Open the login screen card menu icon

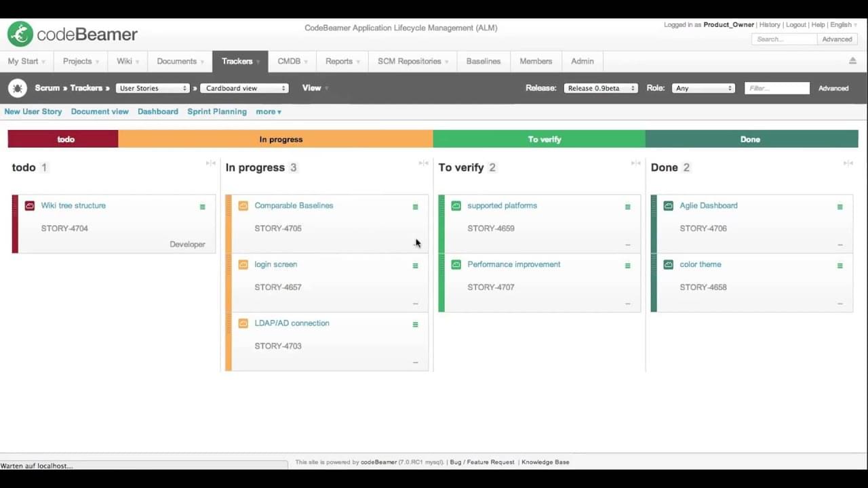point(415,266)
